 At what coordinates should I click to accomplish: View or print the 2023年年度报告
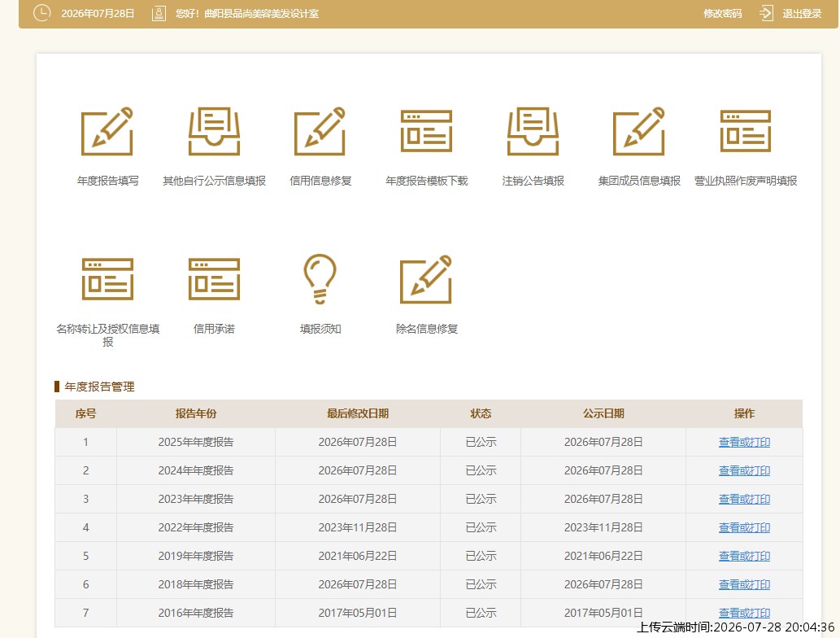pos(744,499)
